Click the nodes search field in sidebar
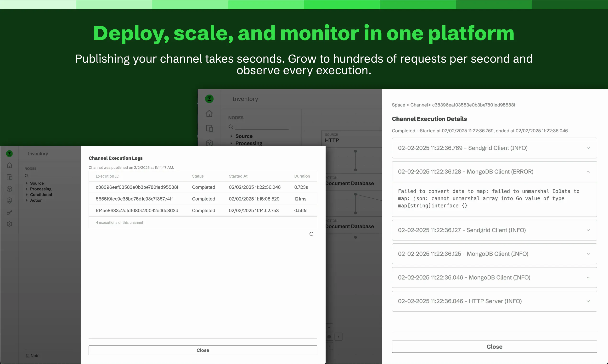 coord(49,176)
